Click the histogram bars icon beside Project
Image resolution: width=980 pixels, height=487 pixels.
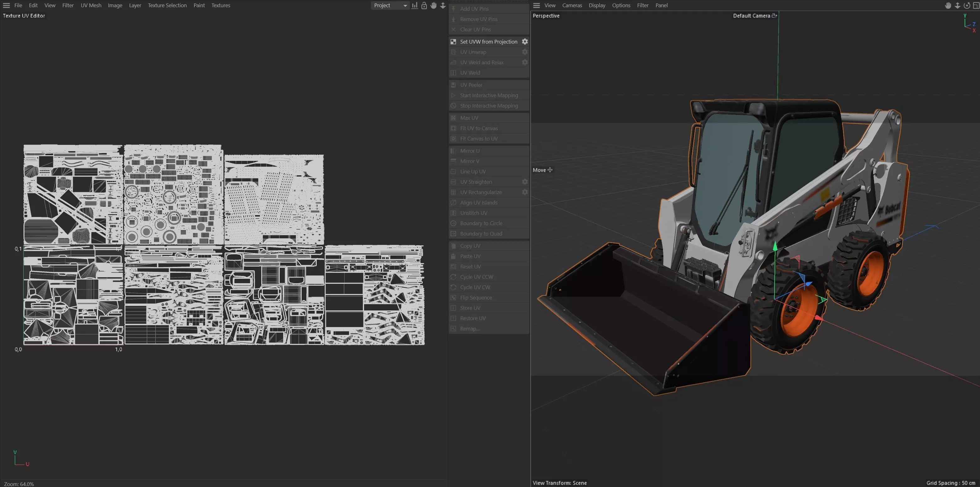(415, 5)
